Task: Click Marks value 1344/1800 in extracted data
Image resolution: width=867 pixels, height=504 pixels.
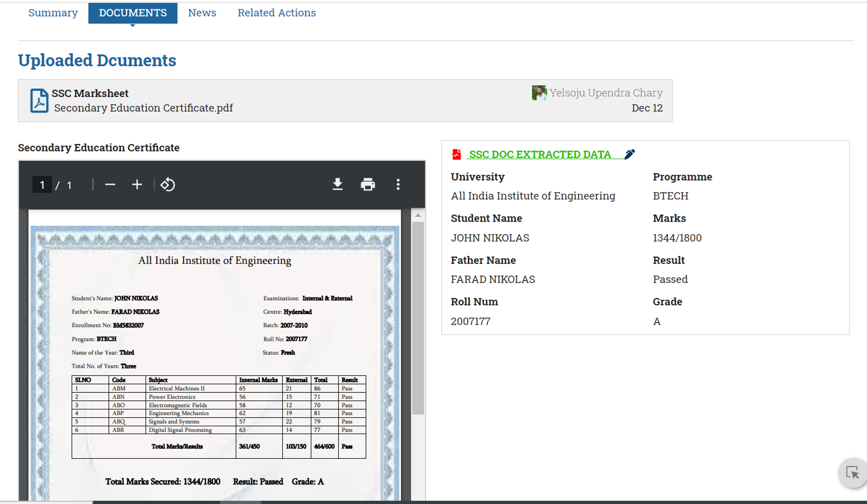Action: point(677,238)
